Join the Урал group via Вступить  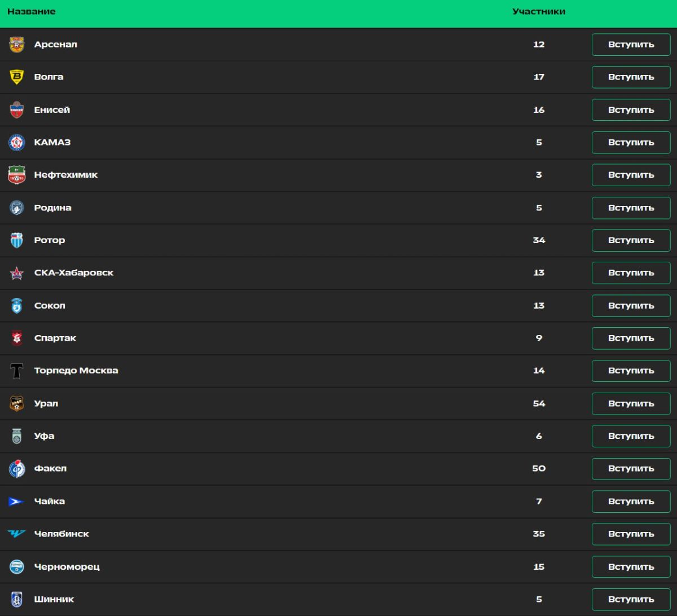pos(631,403)
